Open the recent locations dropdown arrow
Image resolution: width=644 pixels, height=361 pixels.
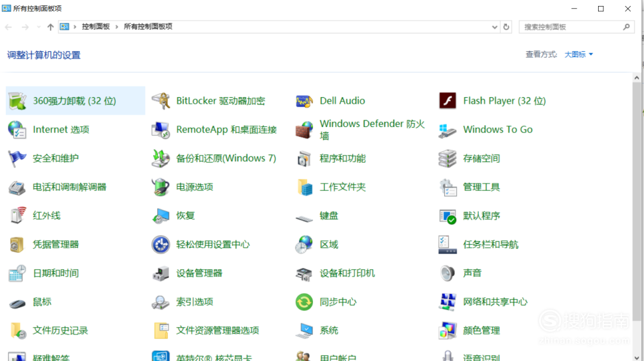[x=39, y=27]
